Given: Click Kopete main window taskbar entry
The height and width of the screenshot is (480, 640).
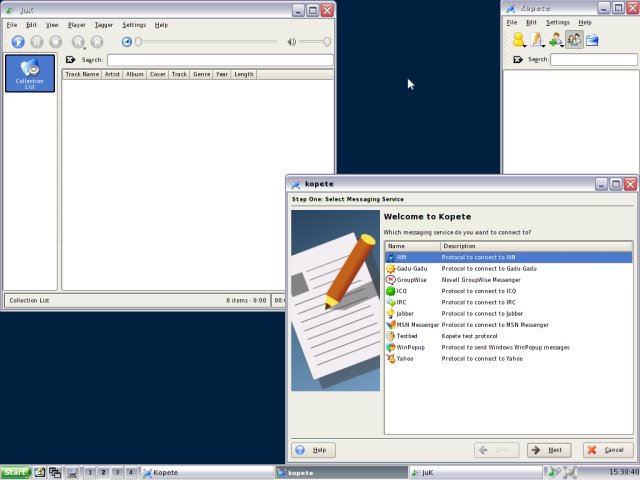Looking at the screenshot, I should (207, 473).
